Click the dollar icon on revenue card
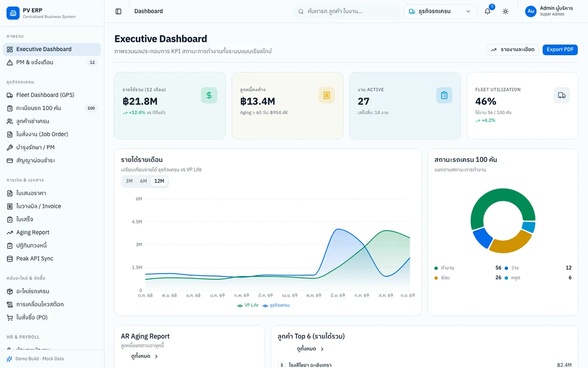This screenshot has height=368, width=588. 209,95
